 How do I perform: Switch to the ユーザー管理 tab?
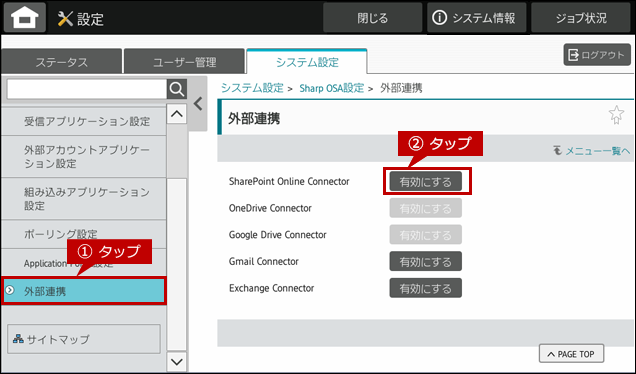[185, 62]
